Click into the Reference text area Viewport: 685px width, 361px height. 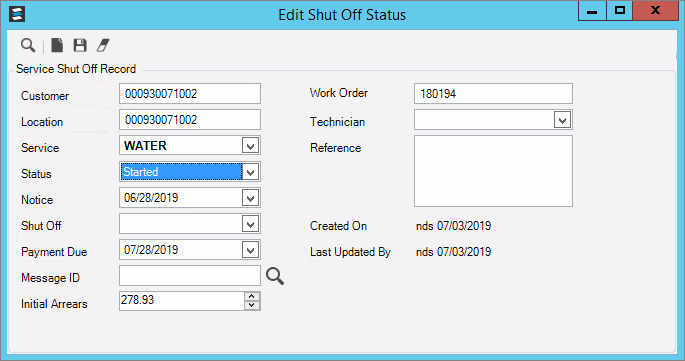(x=493, y=171)
